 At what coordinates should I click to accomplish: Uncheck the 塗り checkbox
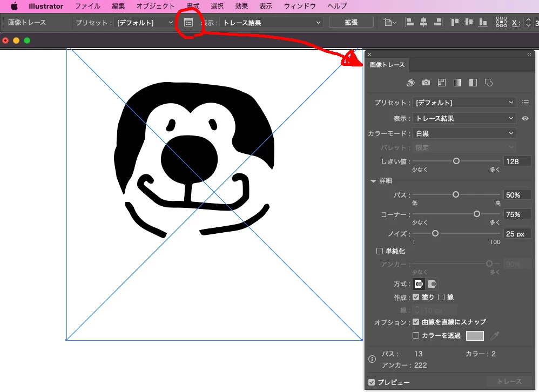tap(416, 297)
